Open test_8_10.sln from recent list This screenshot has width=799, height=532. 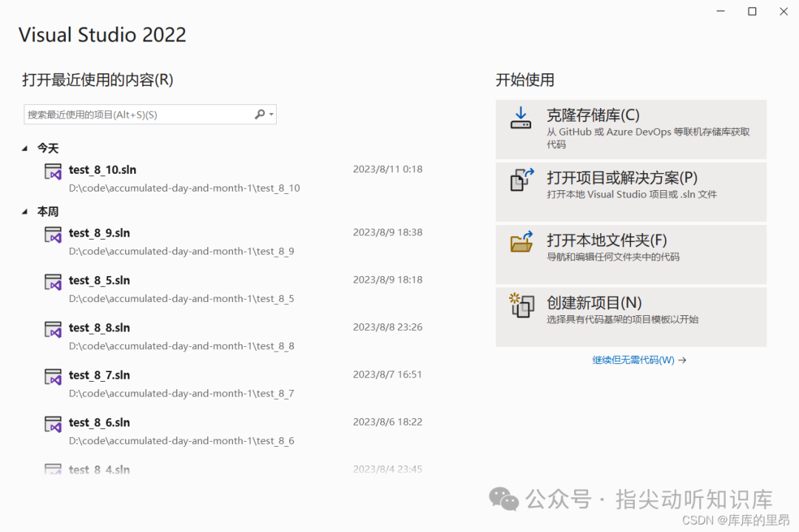click(x=102, y=169)
